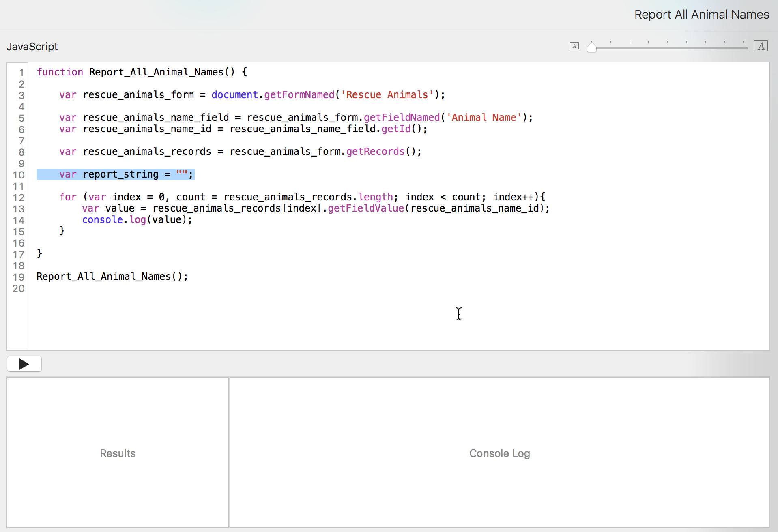Image resolution: width=778 pixels, height=532 pixels.
Task: Click the middle of the font size slider track
Action: 669,48
